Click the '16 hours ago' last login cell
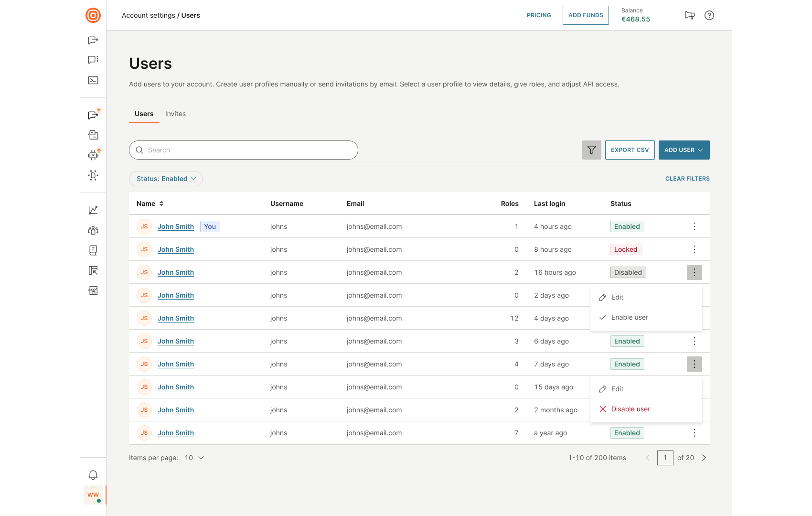Viewport: 812px width, 516px height. (555, 272)
